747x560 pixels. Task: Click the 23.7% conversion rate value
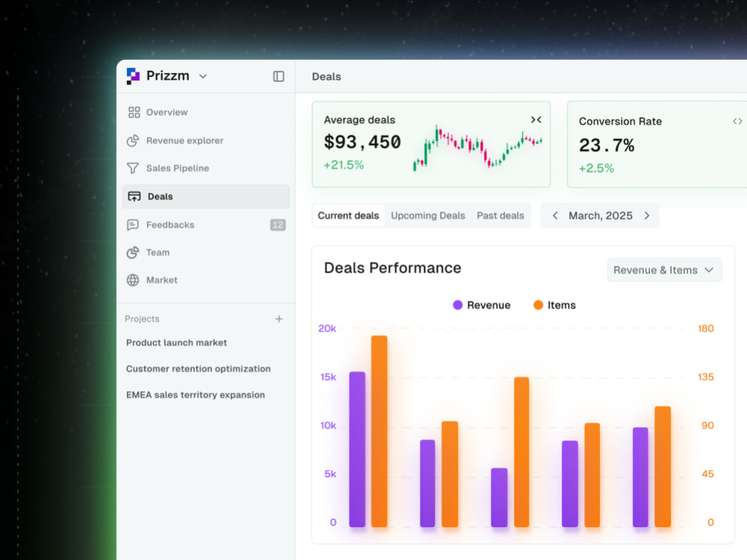point(607,146)
